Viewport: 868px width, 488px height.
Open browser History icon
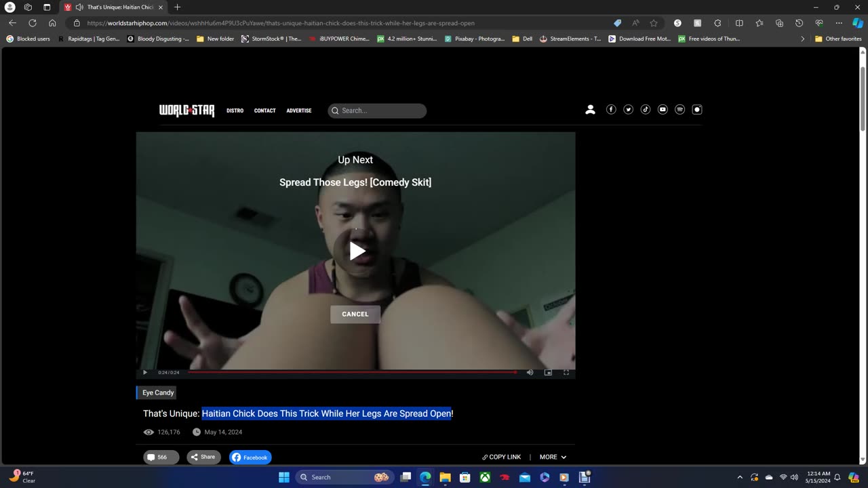799,23
